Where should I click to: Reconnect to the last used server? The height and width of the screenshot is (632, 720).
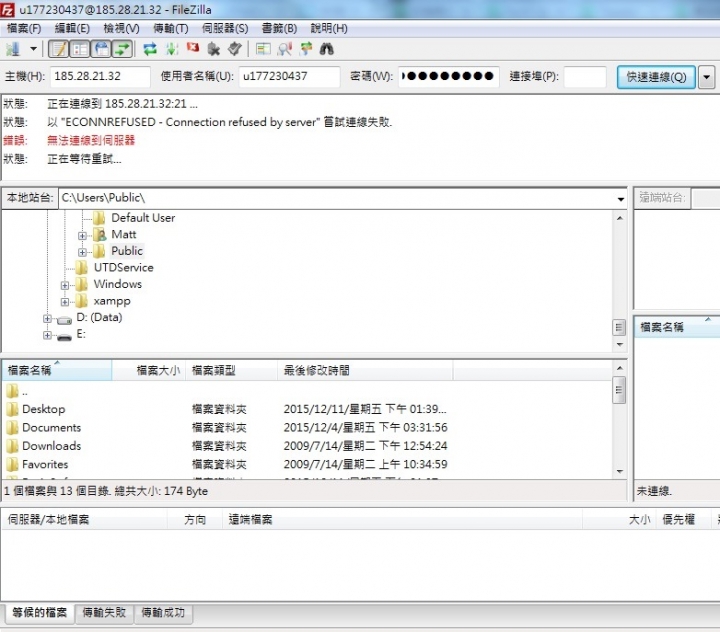[235, 49]
